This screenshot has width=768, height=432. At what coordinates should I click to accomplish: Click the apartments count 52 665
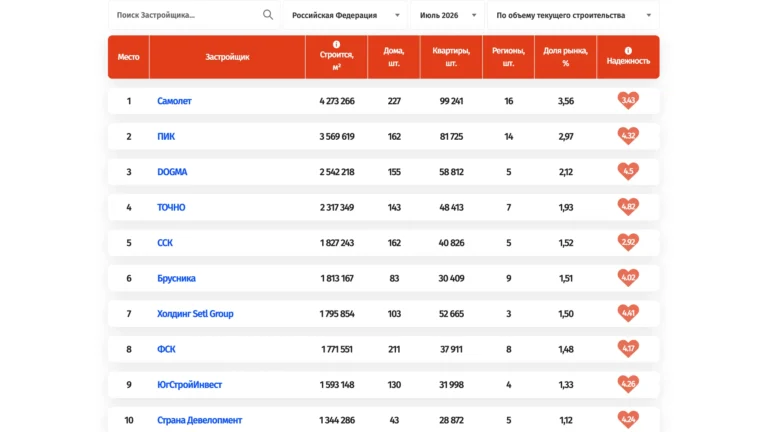[x=451, y=313]
